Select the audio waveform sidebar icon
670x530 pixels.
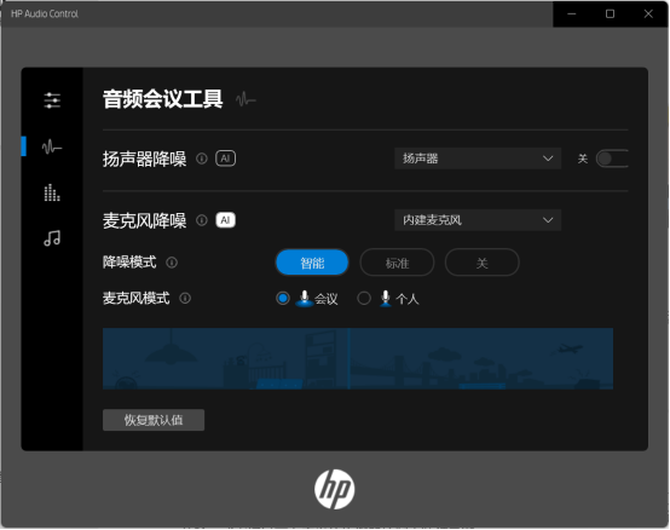point(52,147)
